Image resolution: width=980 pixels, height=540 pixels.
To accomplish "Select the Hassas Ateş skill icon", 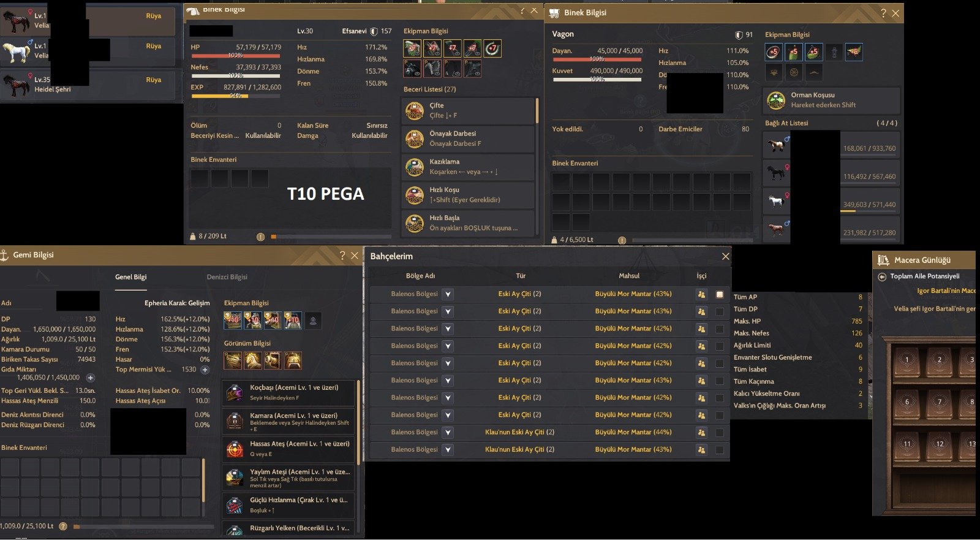I will [235, 449].
